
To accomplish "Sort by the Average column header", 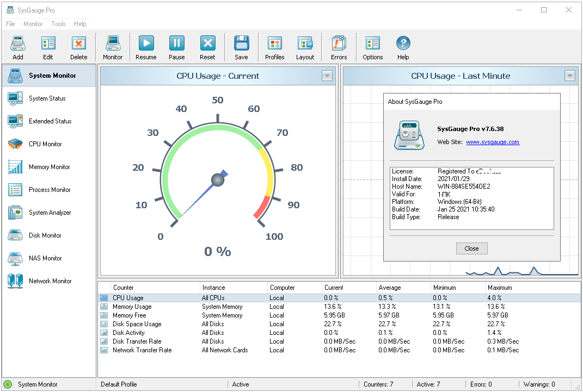I will click(390, 288).
